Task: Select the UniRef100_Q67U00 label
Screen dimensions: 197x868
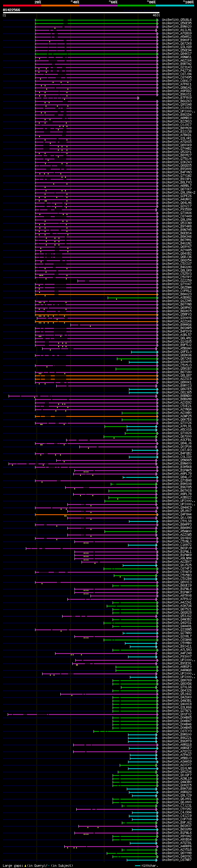Action: click(x=177, y=437)
